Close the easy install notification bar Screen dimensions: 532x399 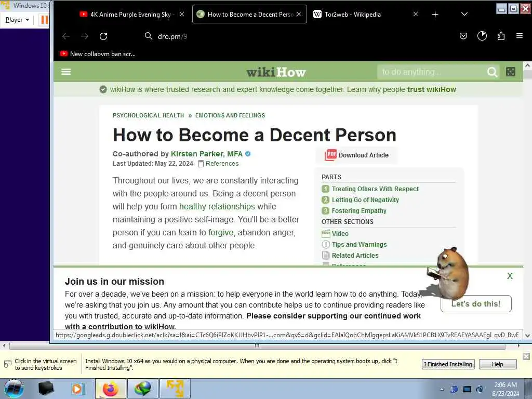526,356
